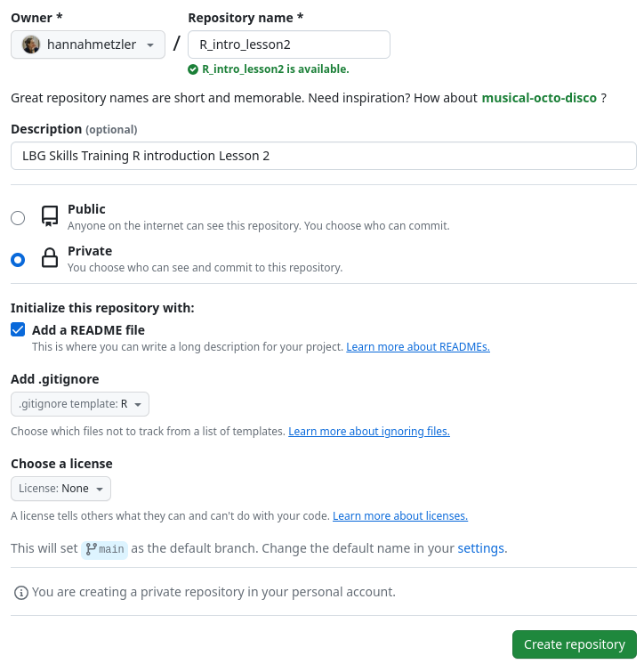Open the Learn more about READMEs link
The image size is (644, 664).
418,346
